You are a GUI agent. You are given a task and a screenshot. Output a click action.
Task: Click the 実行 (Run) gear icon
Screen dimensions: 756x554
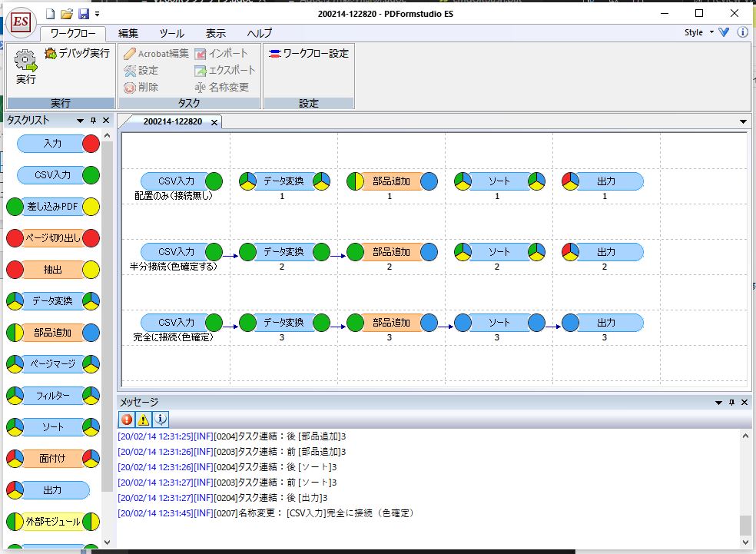26,62
